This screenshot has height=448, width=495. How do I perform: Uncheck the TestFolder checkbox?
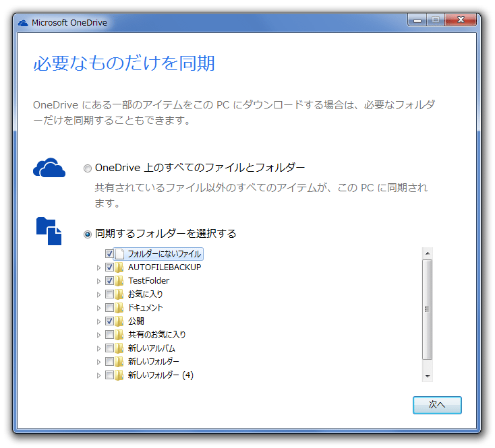pos(109,280)
